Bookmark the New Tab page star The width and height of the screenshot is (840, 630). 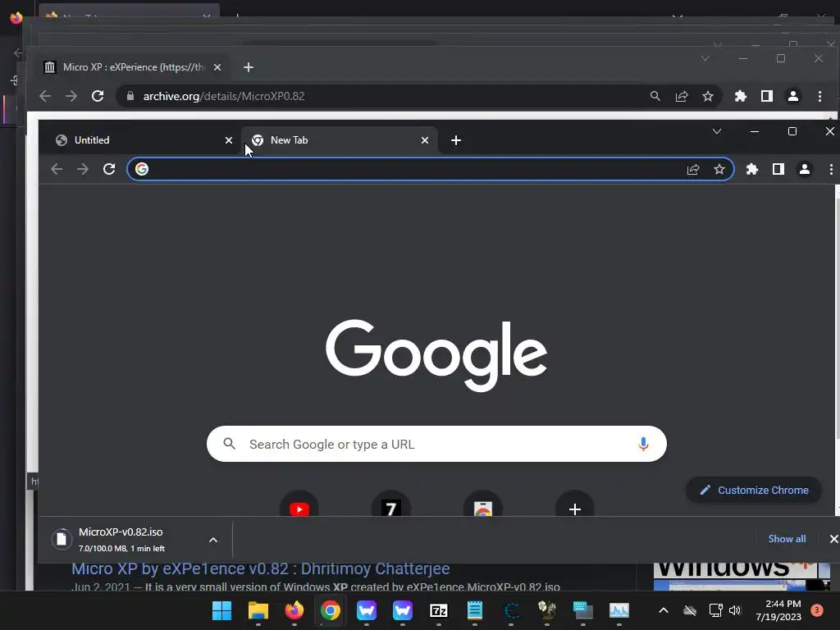719,169
